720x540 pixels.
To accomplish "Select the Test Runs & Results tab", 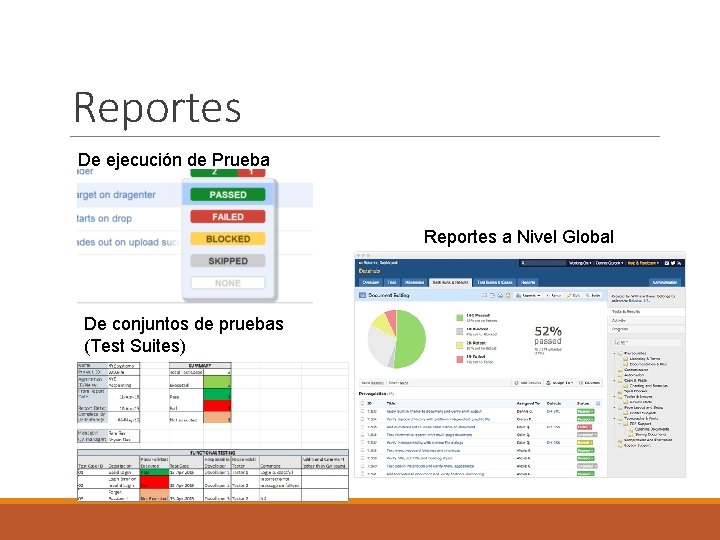I will [x=450, y=282].
